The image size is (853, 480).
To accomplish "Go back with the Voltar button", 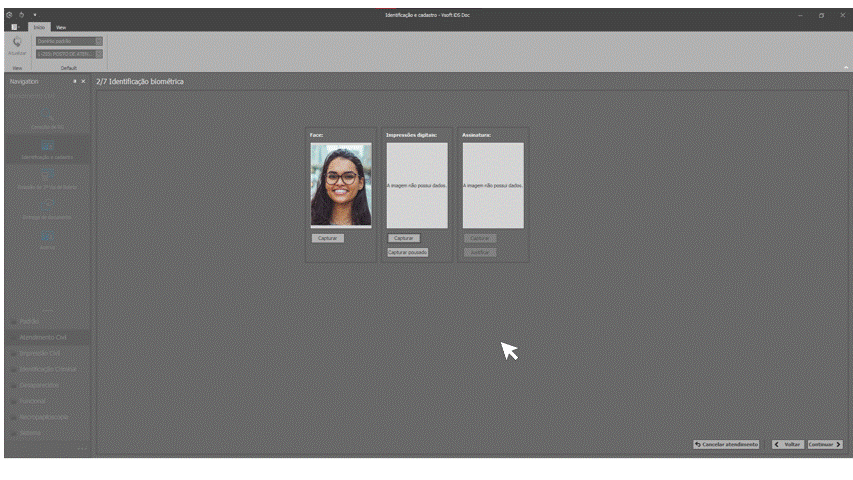I will pos(788,445).
